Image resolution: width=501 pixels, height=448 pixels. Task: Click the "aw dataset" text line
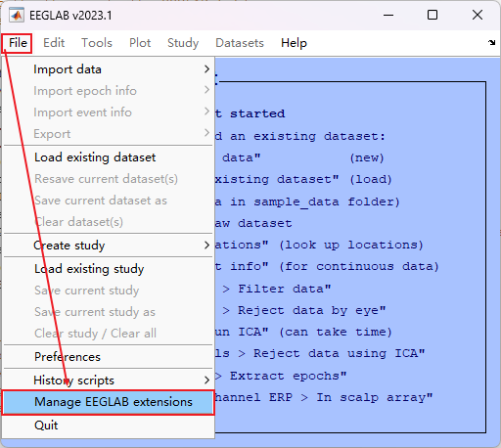[253, 223]
